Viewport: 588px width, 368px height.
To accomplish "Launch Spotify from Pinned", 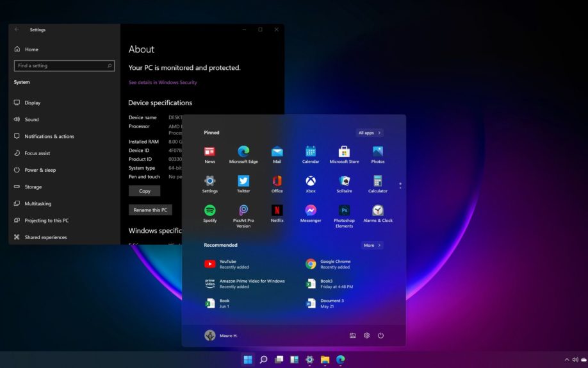I will (x=209, y=213).
